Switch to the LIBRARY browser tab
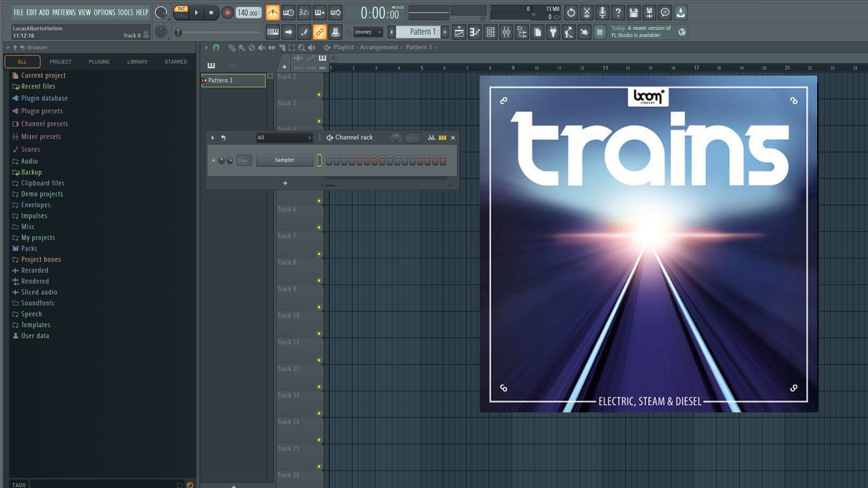This screenshot has height=488, width=868. click(x=137, y=62)
